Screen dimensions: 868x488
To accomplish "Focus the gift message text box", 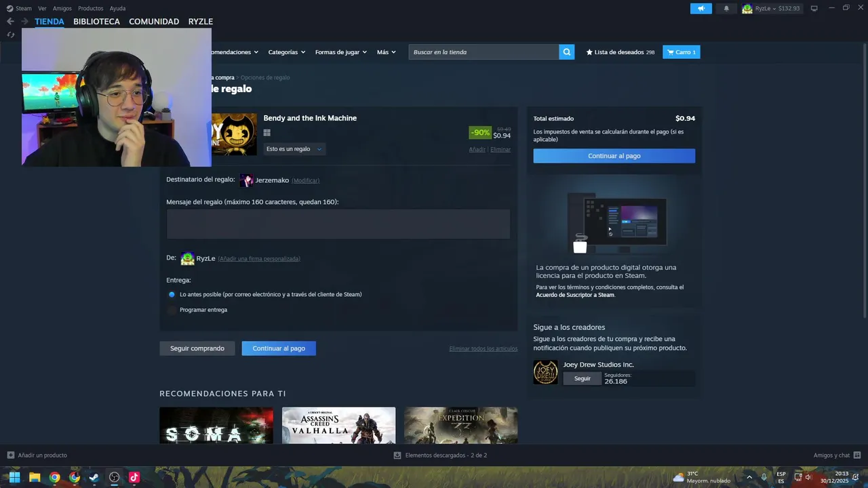I will (338, 224).
